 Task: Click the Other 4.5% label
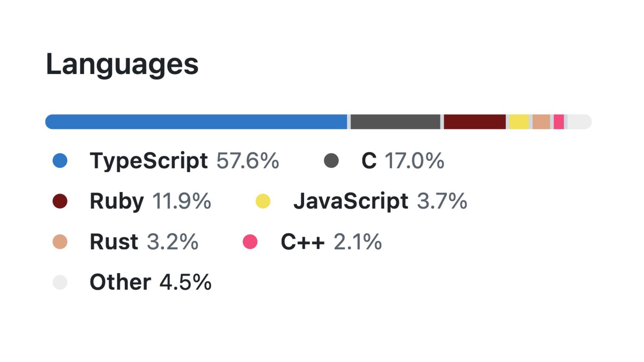150,282
